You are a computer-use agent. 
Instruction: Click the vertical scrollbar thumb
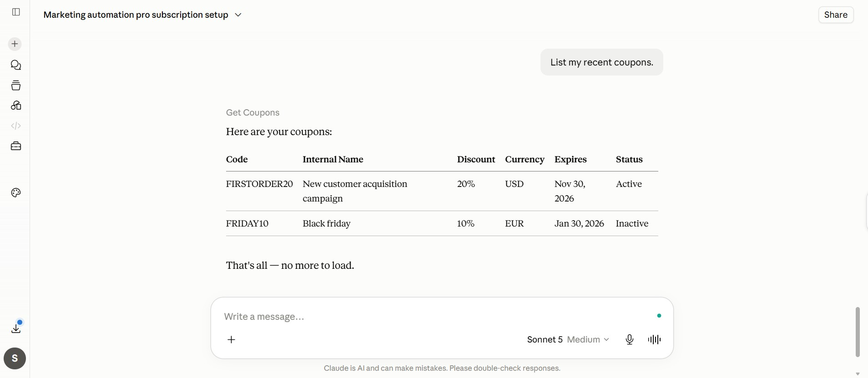tap(858, 332)
